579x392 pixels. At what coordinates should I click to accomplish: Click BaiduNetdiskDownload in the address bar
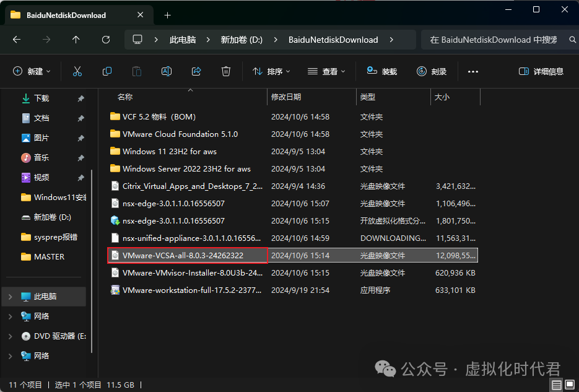point(333,40)
